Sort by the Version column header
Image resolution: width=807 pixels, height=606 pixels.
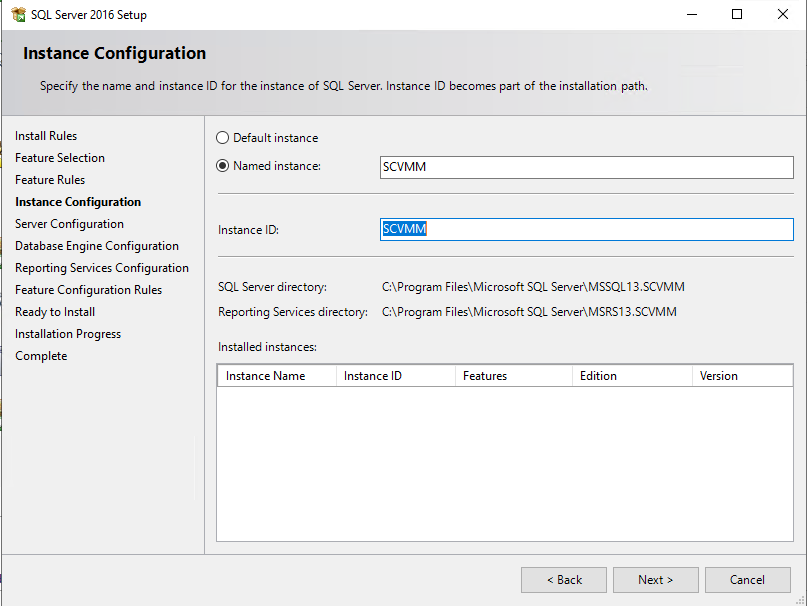[x=742, y=376]
